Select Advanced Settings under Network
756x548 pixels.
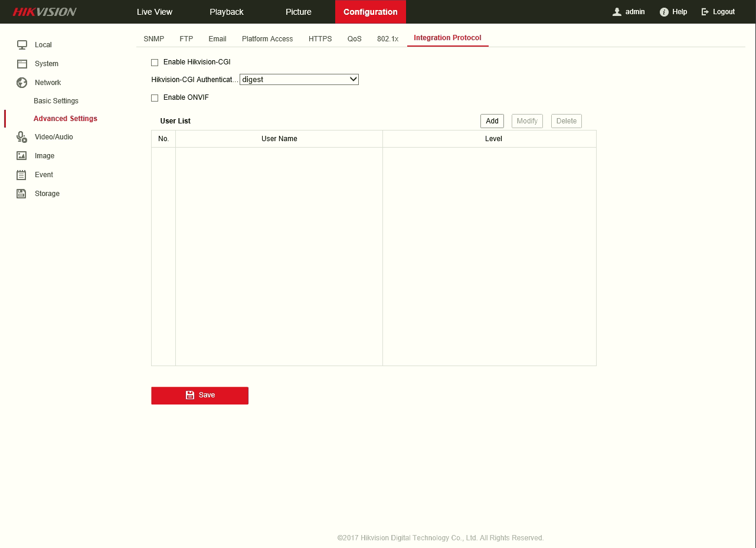tap(66, 119)
